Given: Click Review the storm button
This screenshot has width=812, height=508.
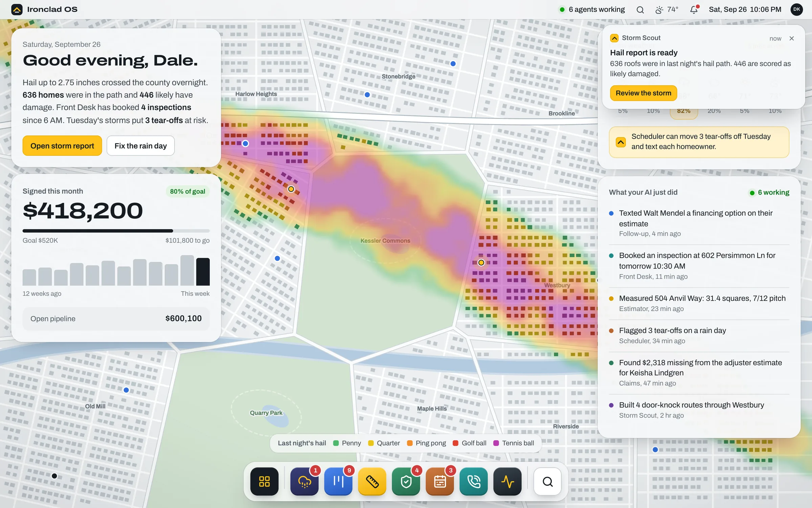Looking at the screenshot, I should click(644, 93).
